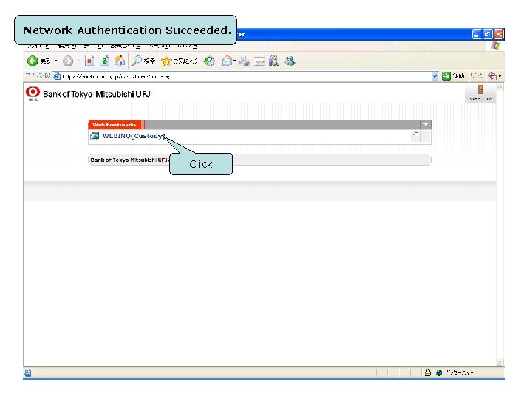Click the padlock security icon in status bar
Screen dimensions: 532x399
coord(428,372)
